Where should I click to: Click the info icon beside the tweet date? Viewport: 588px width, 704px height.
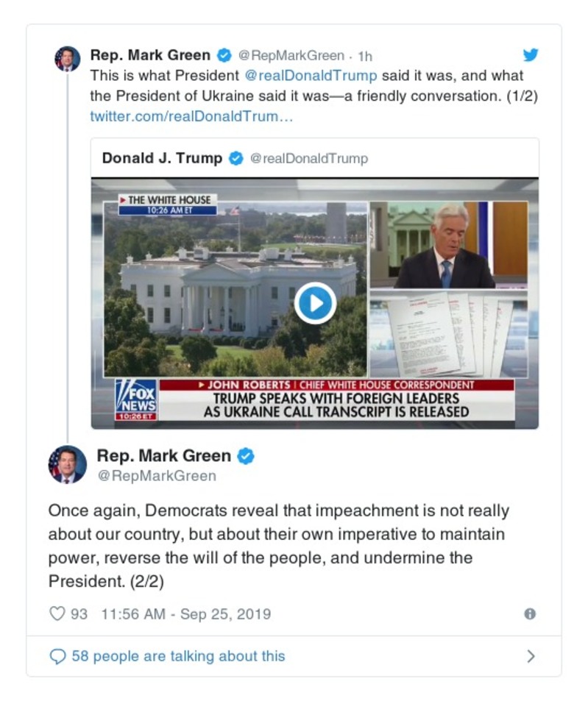pyautogui.click(x=529, y=614)
